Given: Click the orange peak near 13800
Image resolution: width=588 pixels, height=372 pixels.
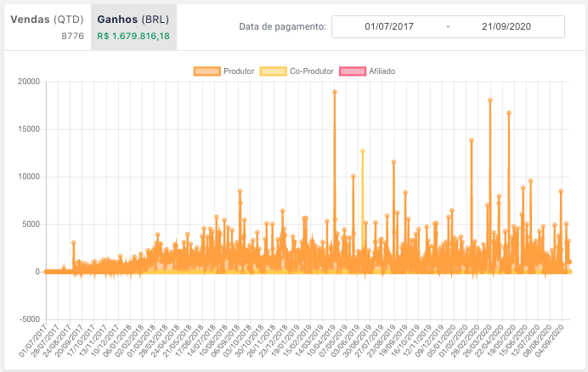Looking at the screenshot, I should 472,140.
